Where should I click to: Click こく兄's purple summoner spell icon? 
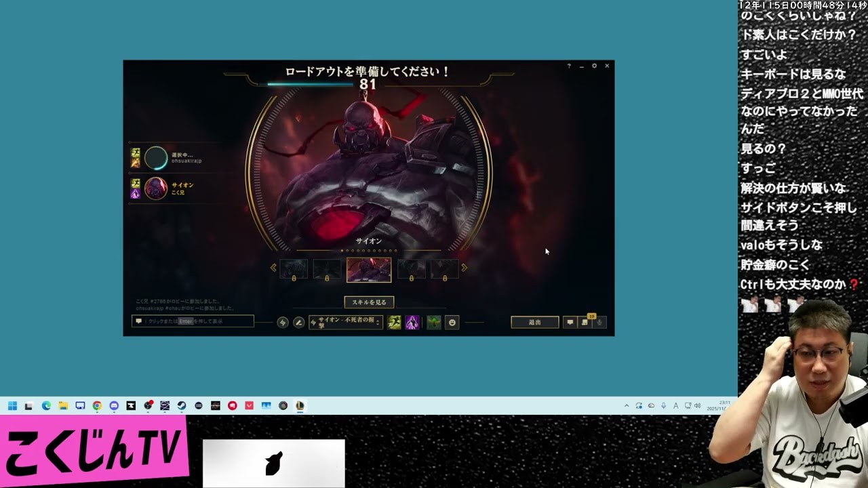136,193
